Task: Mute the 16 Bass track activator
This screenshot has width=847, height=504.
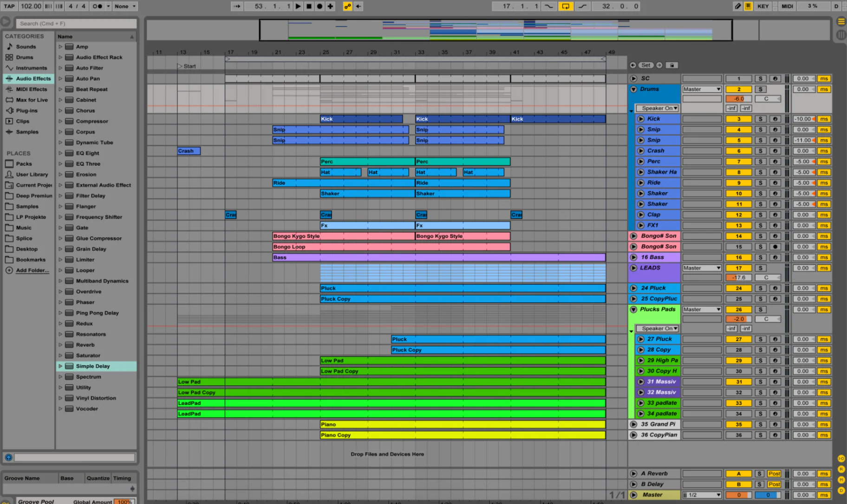Action: [x=738, y=258]
